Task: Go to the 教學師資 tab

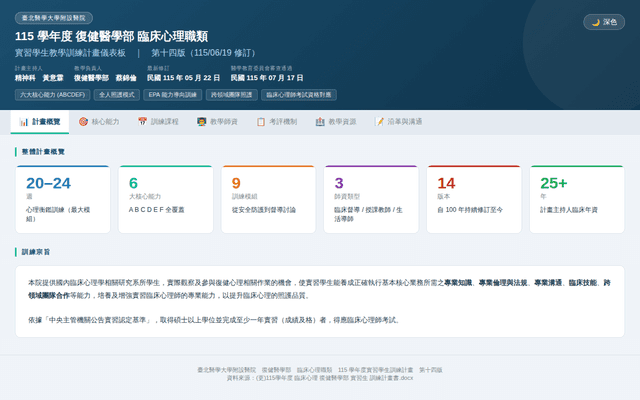Action: [217, 122]
